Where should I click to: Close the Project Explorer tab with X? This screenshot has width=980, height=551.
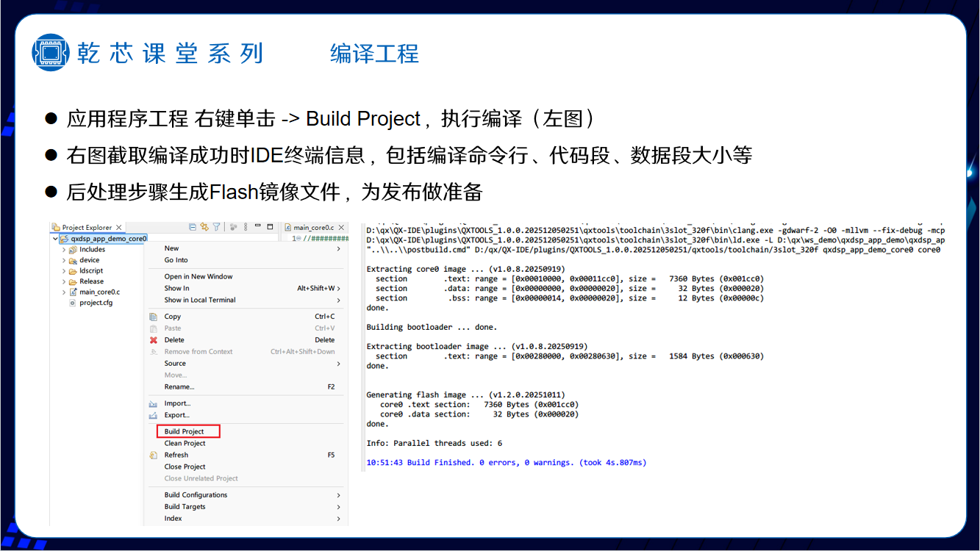[118, 228]
